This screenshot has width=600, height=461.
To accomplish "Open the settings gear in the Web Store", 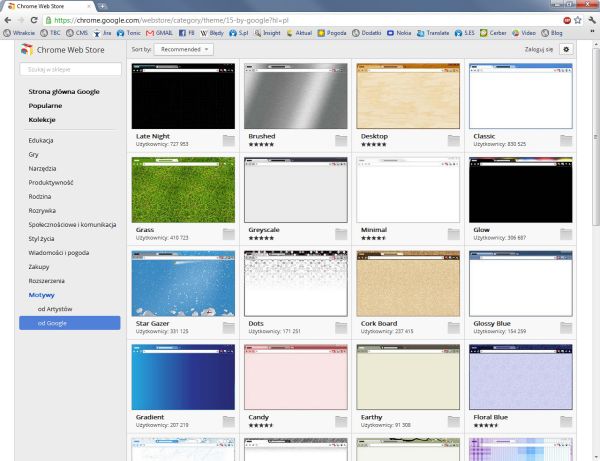I will tap(566, 48).
